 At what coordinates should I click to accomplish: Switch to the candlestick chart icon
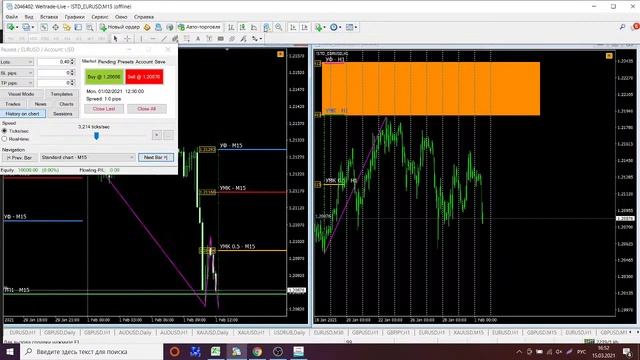(x=242, y=27)
